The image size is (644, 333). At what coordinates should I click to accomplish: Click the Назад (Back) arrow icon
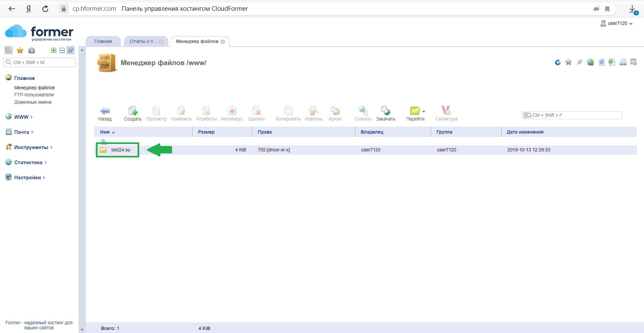[x=105, y=111]
